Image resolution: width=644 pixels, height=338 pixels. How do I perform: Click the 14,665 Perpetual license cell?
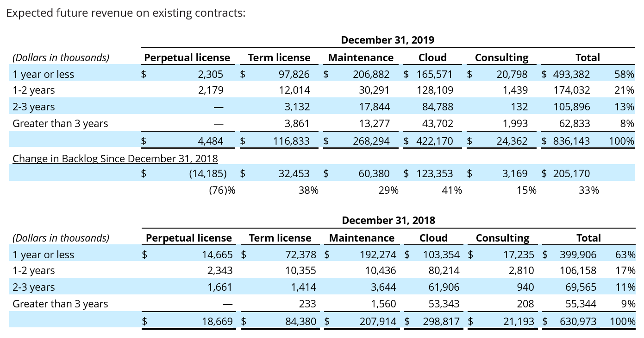[217, 255]
